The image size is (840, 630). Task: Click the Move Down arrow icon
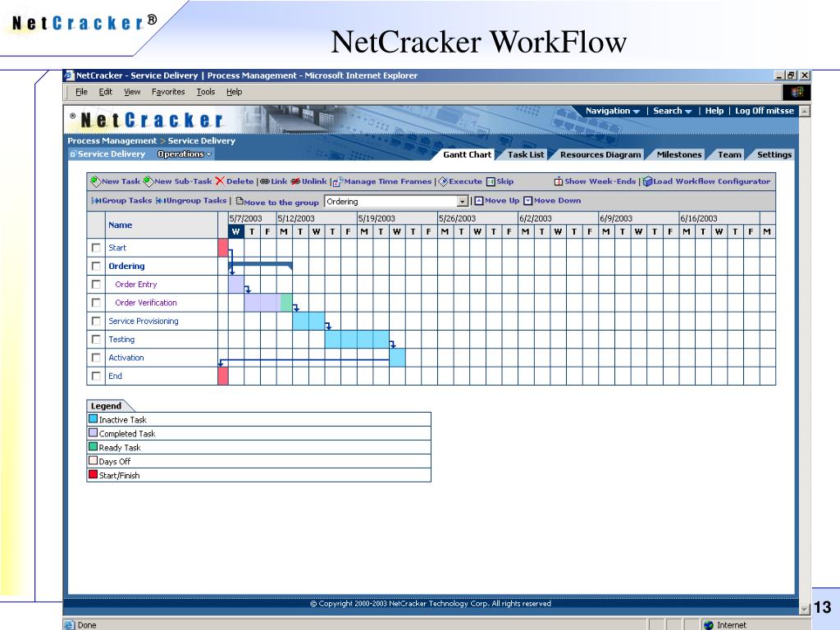[527, 200]
